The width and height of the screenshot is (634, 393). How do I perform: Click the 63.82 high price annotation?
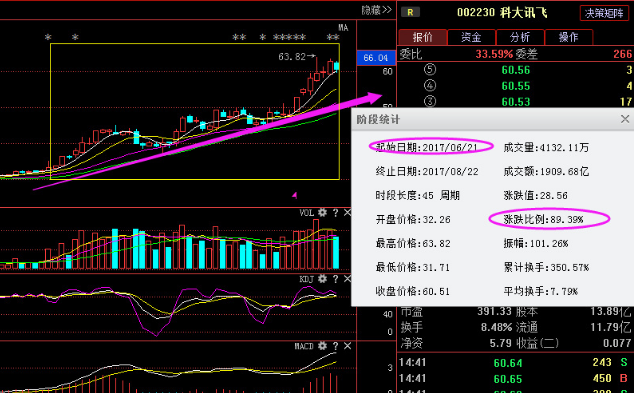pyautogui.click(x=292, y=57)
